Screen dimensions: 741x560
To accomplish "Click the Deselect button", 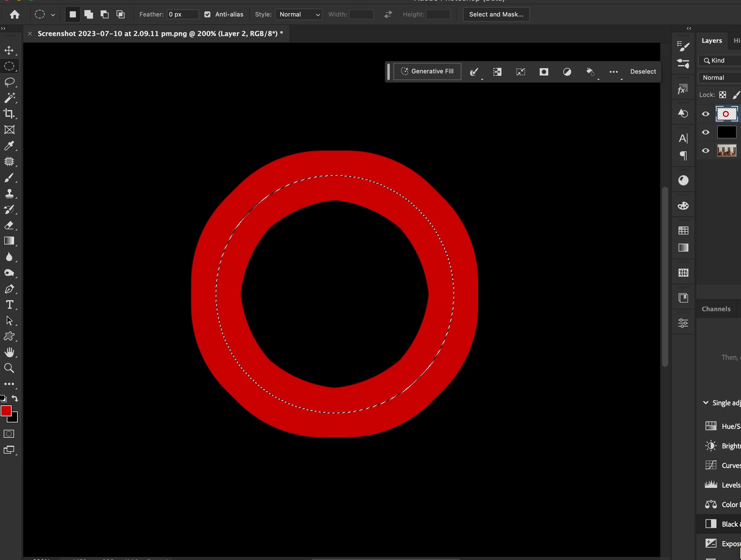I will coord(643,72).
